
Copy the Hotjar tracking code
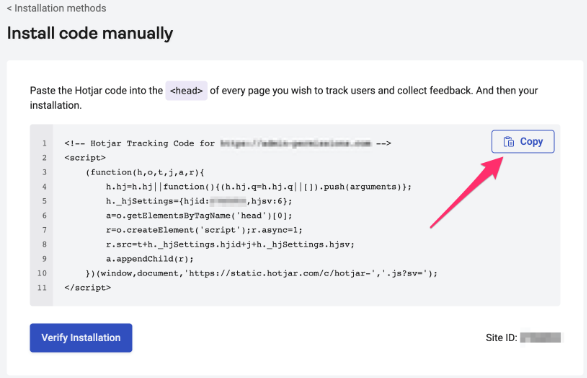(523, 141)
